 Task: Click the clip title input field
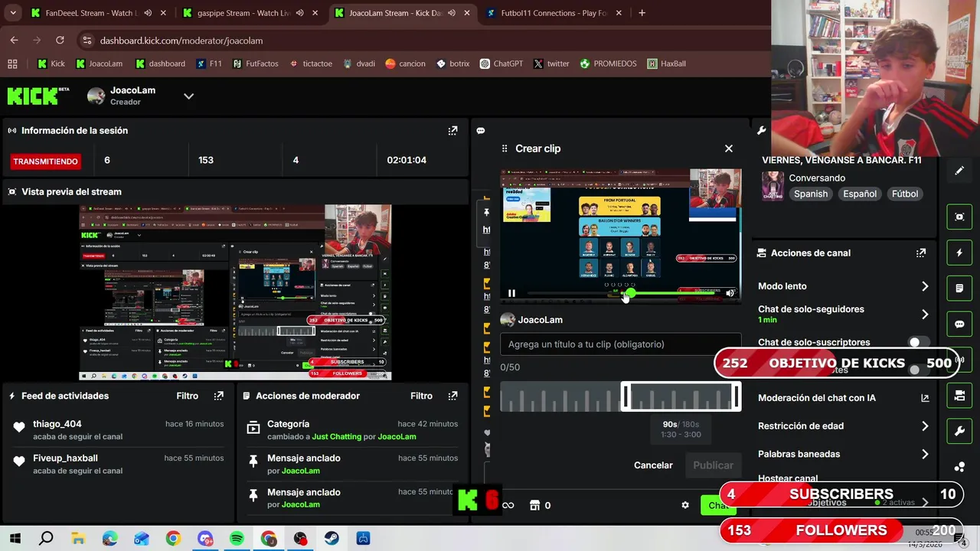pyautogui.click(x=620, y=344)
